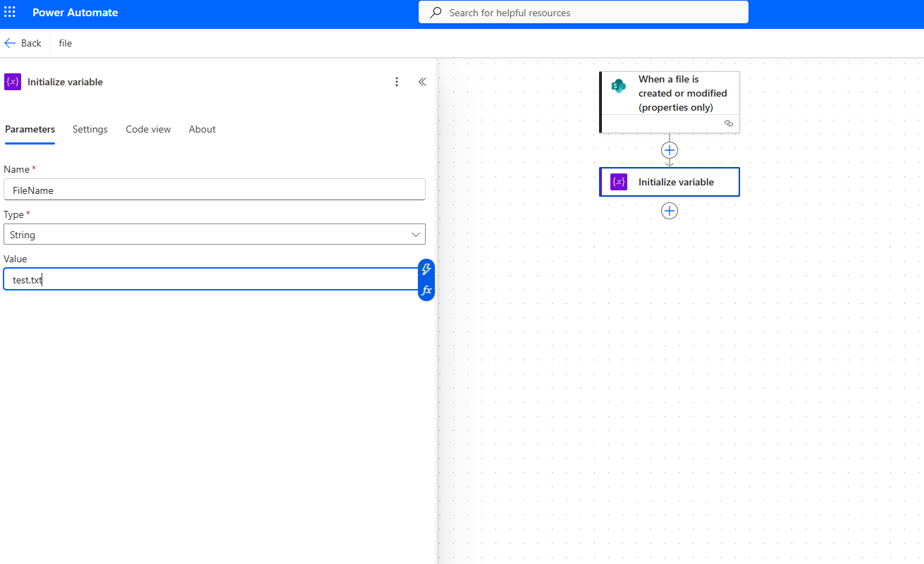
Task: Click the Name field containing FileName
Action: click(214, 190)
